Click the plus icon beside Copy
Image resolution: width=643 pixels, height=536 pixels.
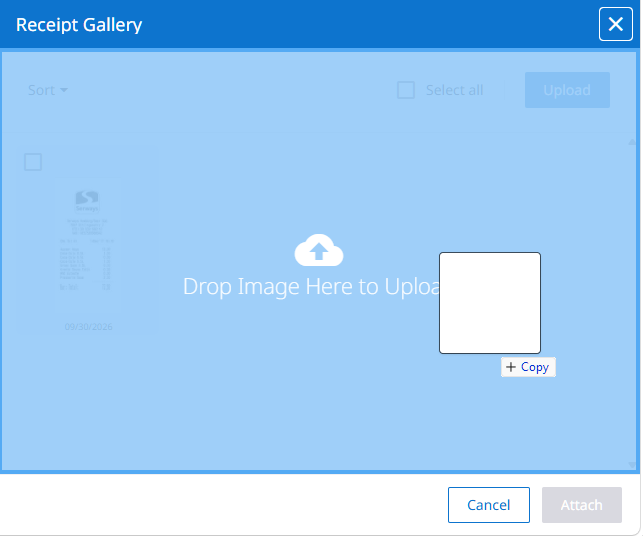point(511,367)
